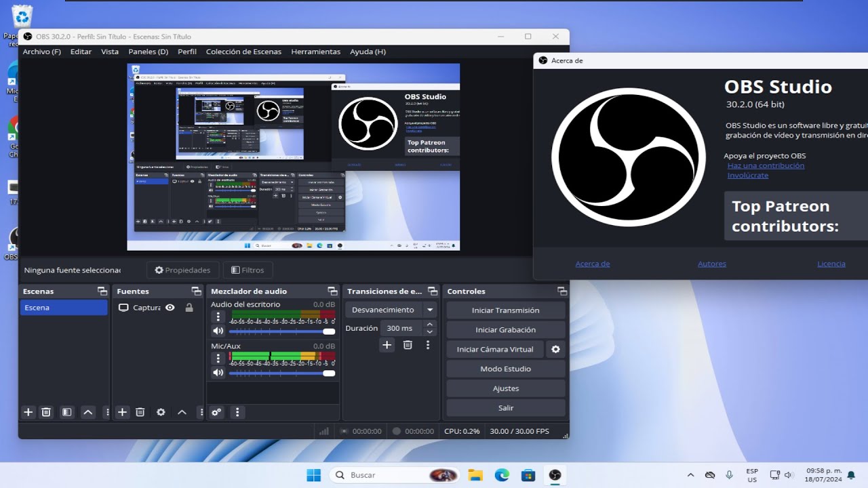Open the Ajustes settings button
The height and width of the screenshot is (488, 868).
click(x=506, y=388)
